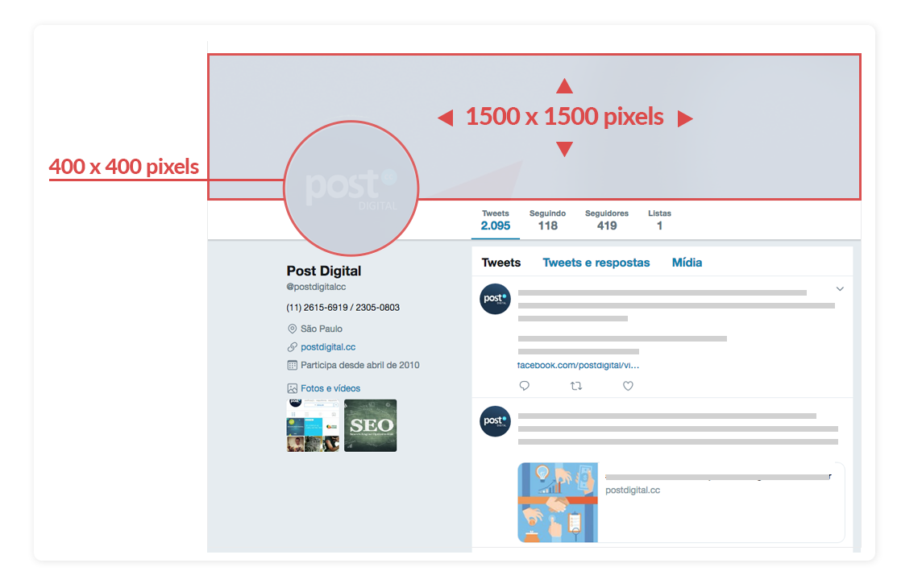922x588 pixels.
Task: Click the retweet icon on the first tweet
Action: point(576,386)
